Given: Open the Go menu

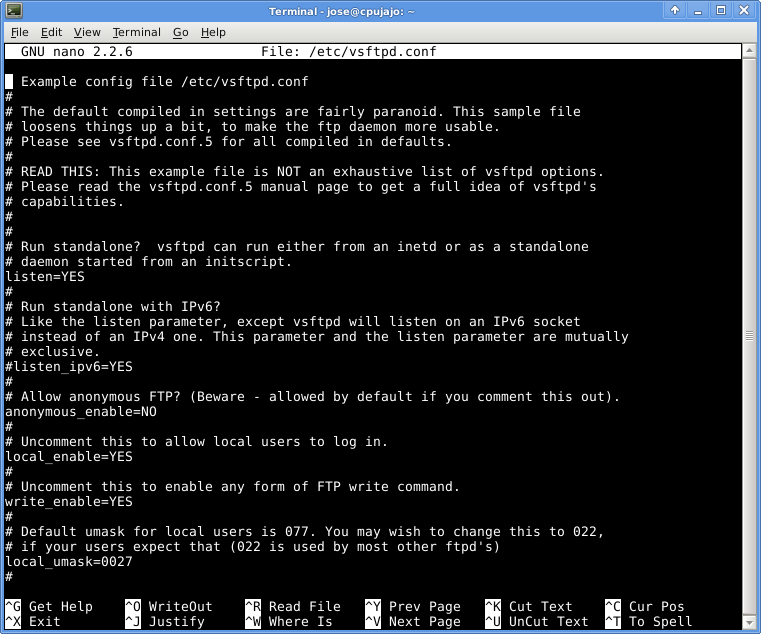Looking at the screenshot, I should (180, 32).
